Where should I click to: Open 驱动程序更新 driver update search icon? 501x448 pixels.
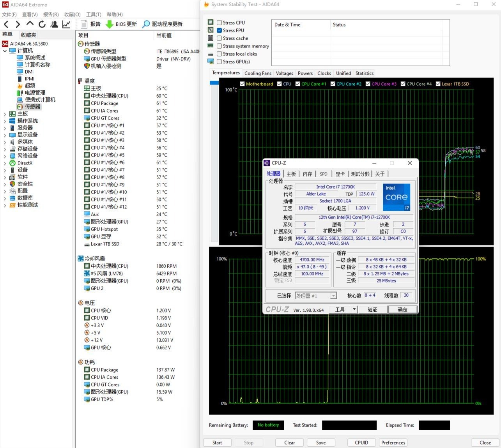click(x=146, y=24)
